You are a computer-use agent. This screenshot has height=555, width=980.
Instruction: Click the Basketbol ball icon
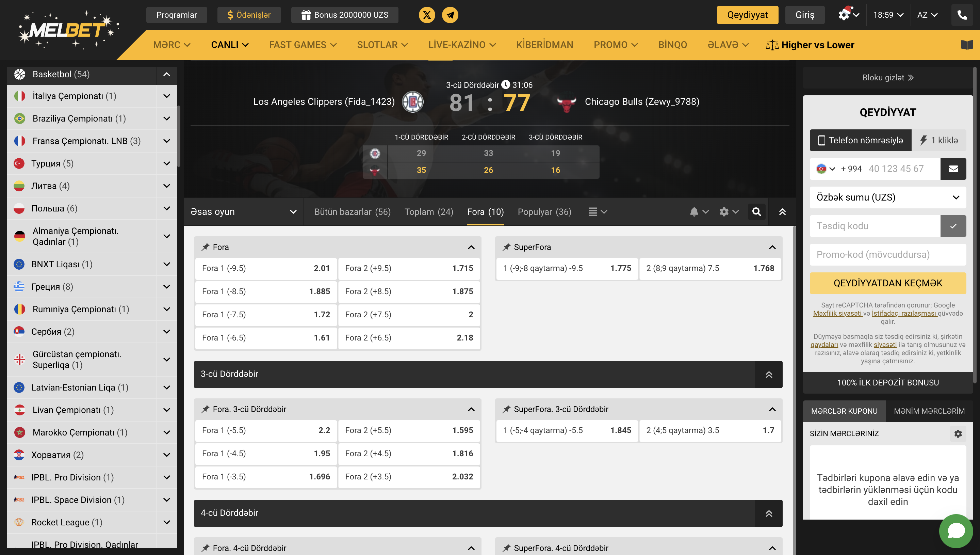pyautogui.click(x=19, y=74)
